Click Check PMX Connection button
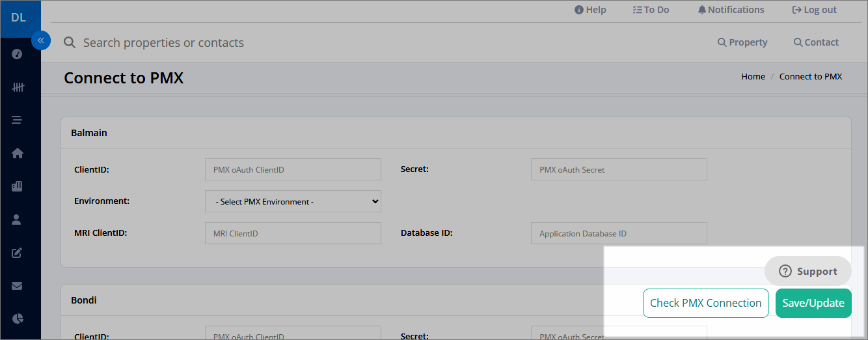The image size is (868, 340). (x=706, y=303)
